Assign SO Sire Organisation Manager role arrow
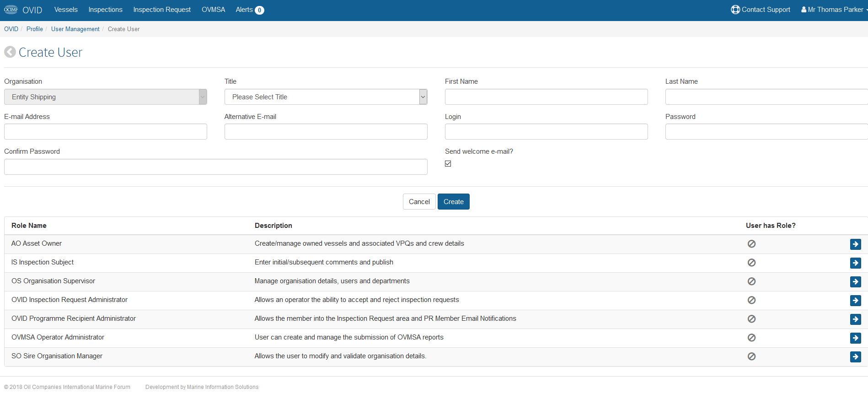The height and width of the screenshot is (399, 868). pos(856,357)
